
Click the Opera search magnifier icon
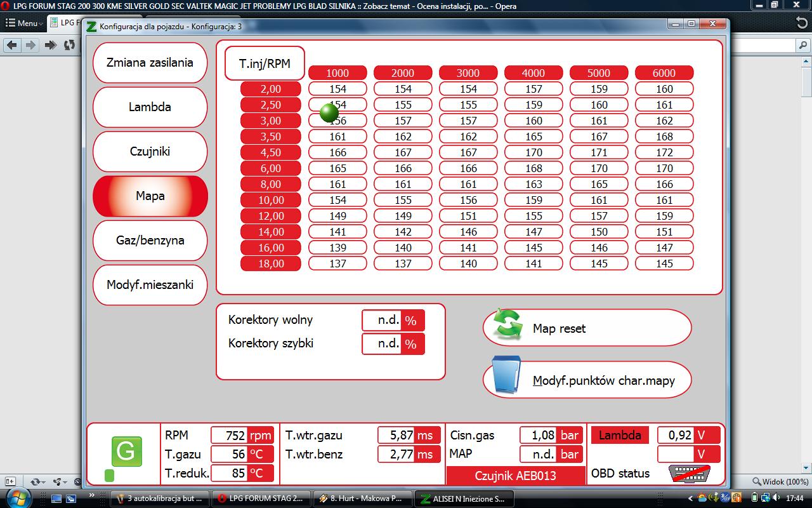(802, 46)
